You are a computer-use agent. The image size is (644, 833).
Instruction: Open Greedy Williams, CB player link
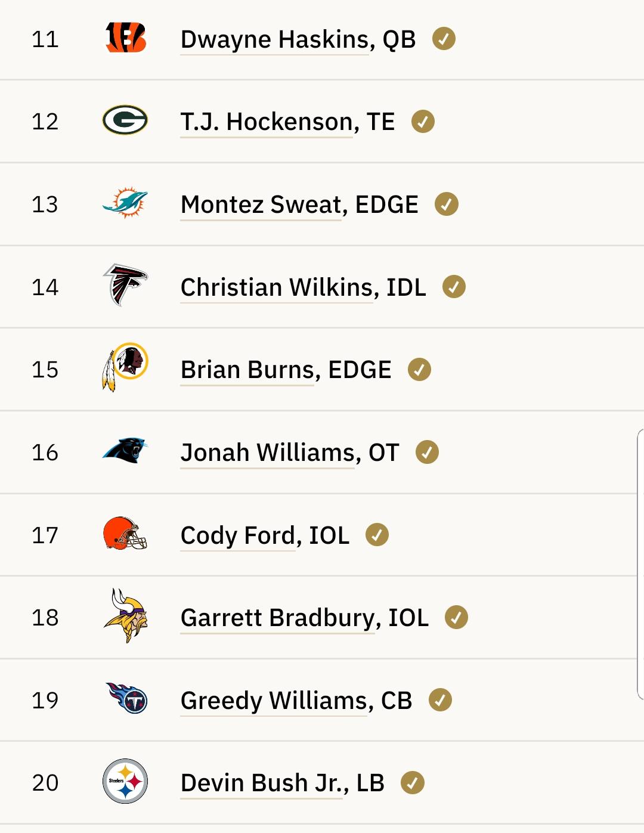296,701
